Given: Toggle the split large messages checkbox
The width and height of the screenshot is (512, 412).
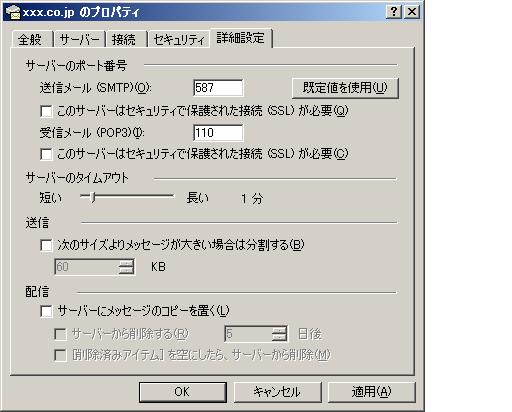Looking at the screenshot, I should 46,245.
